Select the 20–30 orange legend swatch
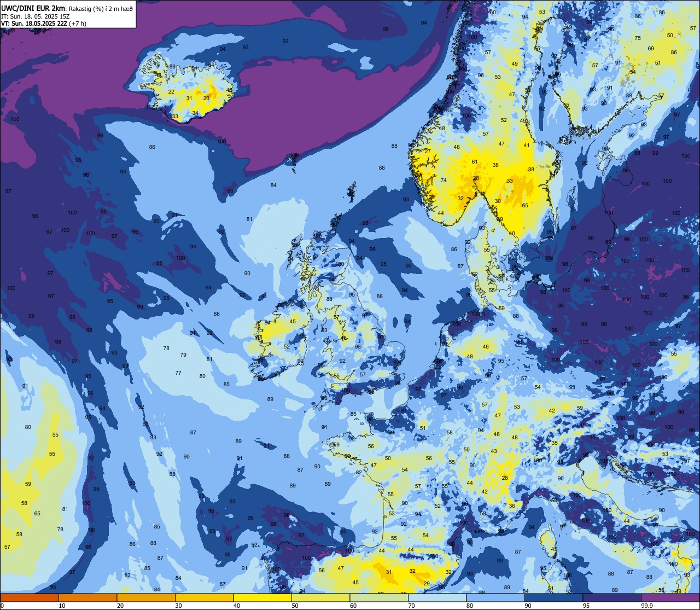Viewport: 700px width, 610px height. 146,597
